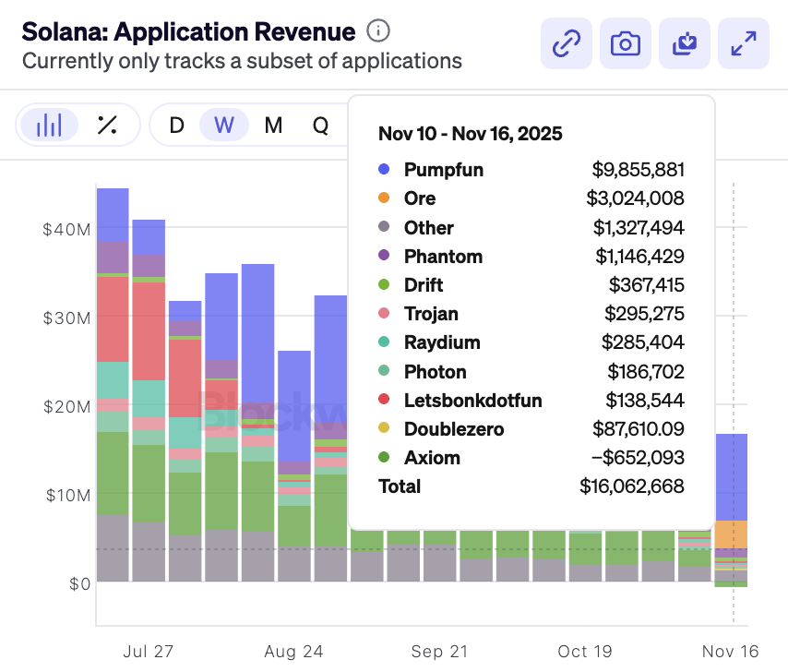The width and height of the screenshot is (788, 672).
Task: Open the info icon beside title
Action: (378, 31)
